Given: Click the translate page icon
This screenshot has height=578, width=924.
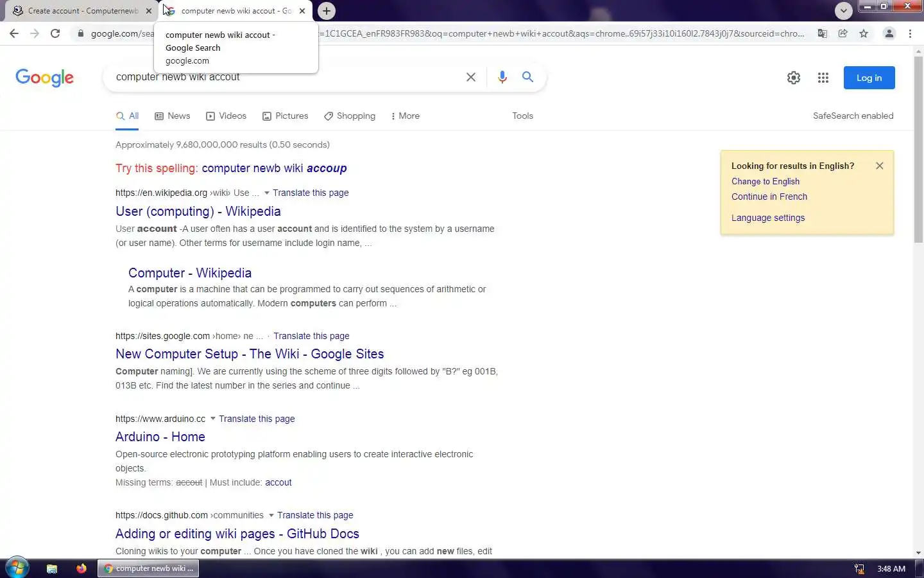Looking at the screenshot, I should 822,33.
